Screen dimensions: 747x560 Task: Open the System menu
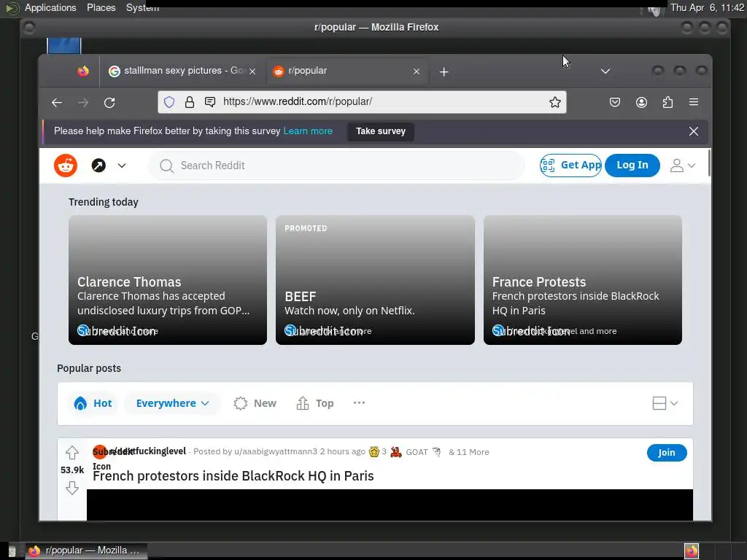(x=142, y=7)
